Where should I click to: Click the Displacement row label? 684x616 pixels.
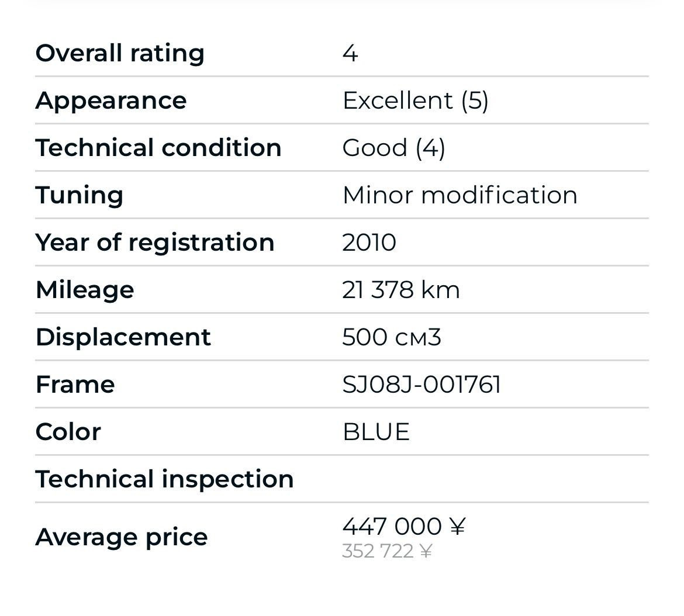point(123,337)
